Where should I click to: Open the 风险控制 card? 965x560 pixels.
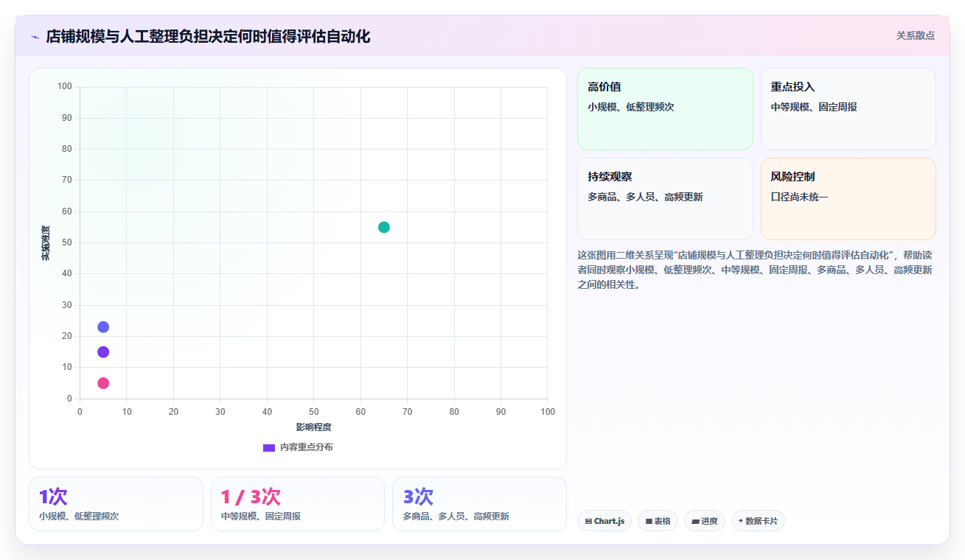[x=849, y=199]
